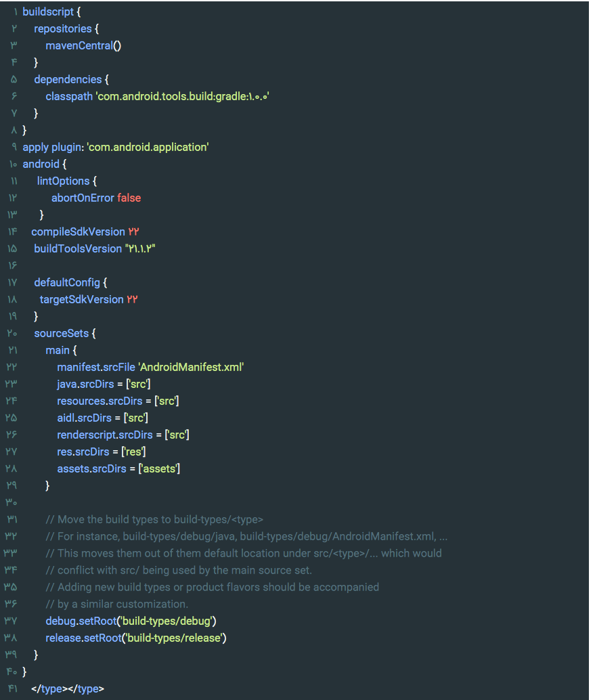Click release.setRoot('build-types/release') call
Screen dimensions: 595x700
coord(135,638)
